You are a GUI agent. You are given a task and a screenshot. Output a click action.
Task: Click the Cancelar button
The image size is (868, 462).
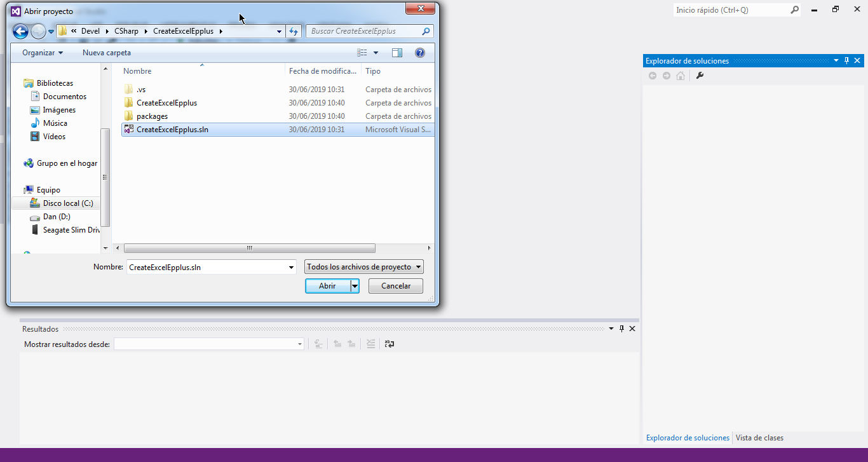395,286
